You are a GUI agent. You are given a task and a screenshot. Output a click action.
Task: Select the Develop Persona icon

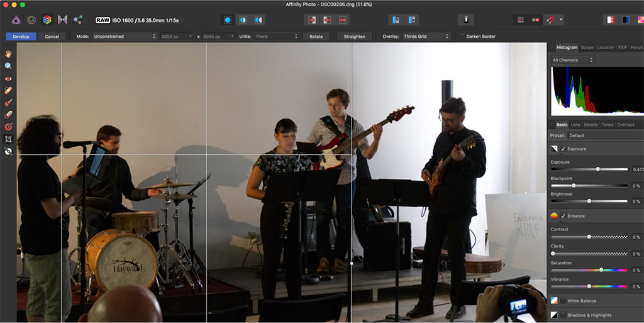(x=47, y=20)
